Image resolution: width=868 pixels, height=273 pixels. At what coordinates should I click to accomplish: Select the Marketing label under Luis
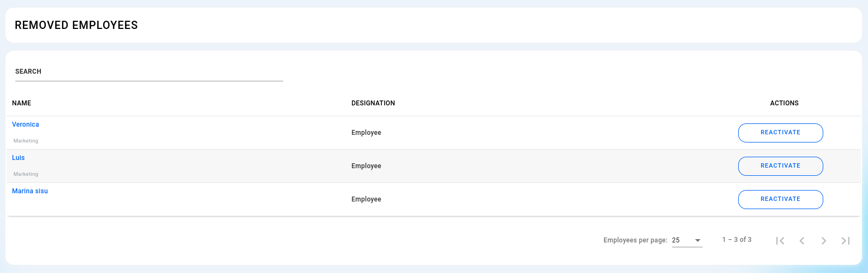[x=26, y=174]
